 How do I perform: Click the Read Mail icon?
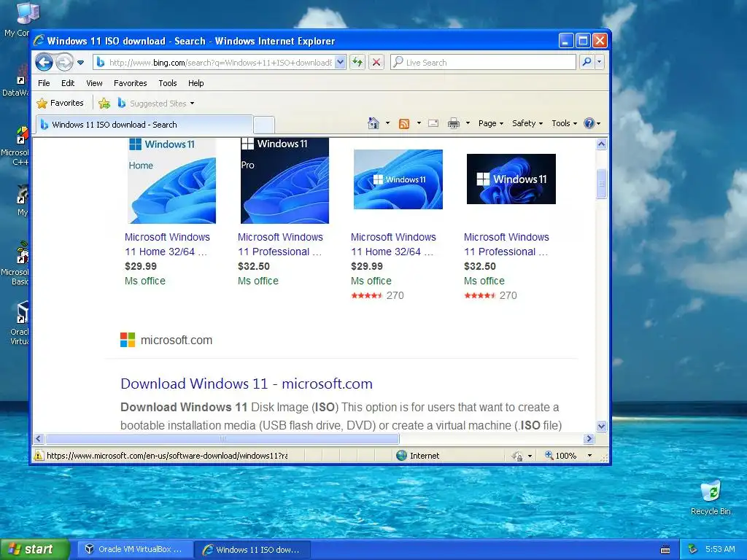[433, 123]
